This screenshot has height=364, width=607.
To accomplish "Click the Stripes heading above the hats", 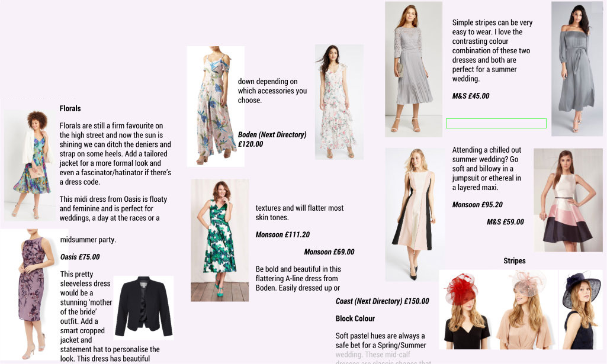I will click(515, 261).
